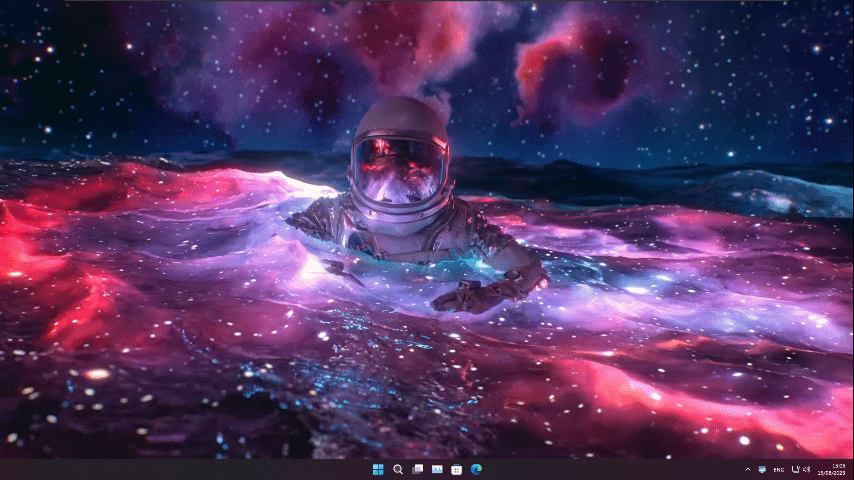Expand hidden system tray icons chevron
Image resolution: width=854 pixels, height=480 pixels.
[747, 469]
